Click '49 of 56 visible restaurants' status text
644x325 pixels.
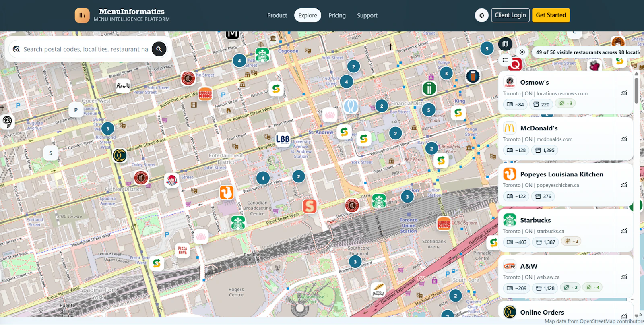[x=588, y=52]
